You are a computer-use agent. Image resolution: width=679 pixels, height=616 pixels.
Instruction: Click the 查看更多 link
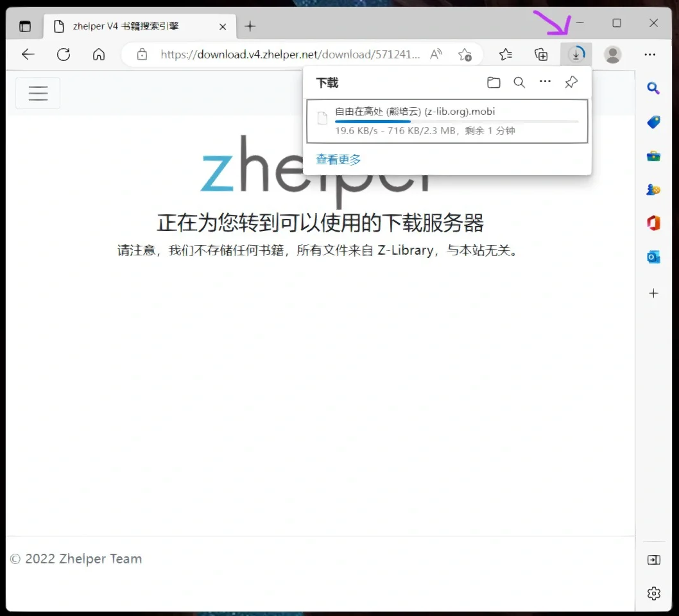[x=338, y=159]
